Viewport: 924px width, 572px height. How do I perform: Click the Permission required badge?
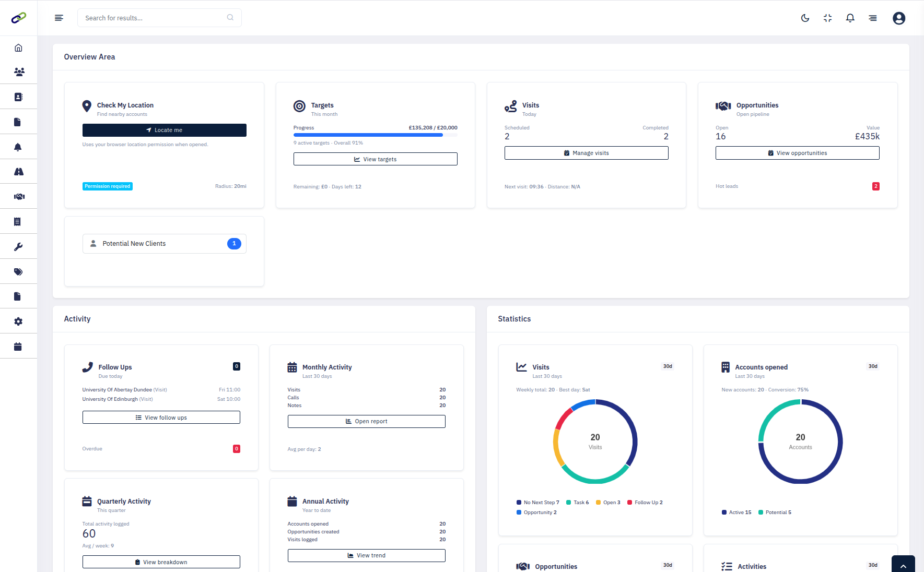pos(108,186)
